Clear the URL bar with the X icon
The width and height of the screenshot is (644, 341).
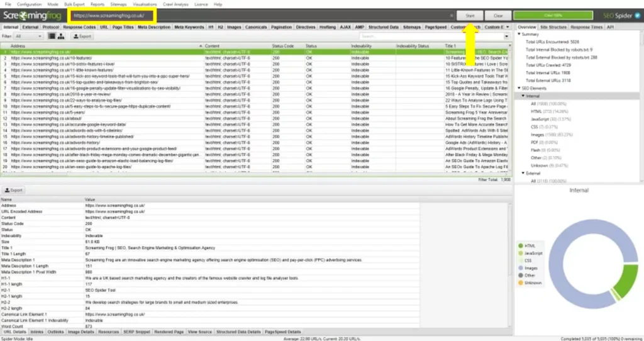click(x=451, y=15)
